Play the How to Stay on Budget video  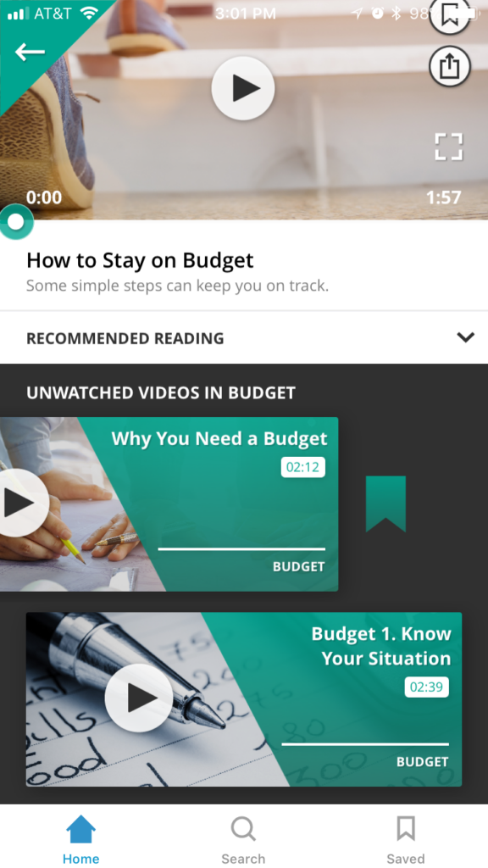pyautogui.click(x=243, y=88)
